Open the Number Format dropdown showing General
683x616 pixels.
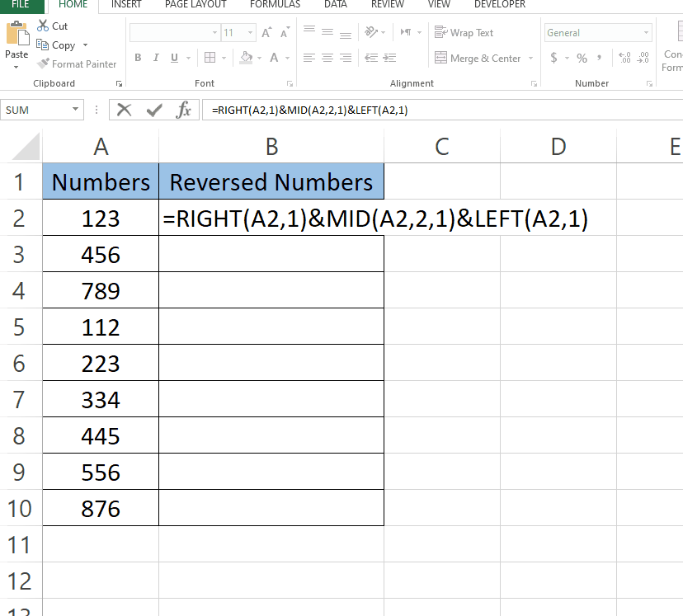pos(597,32)
